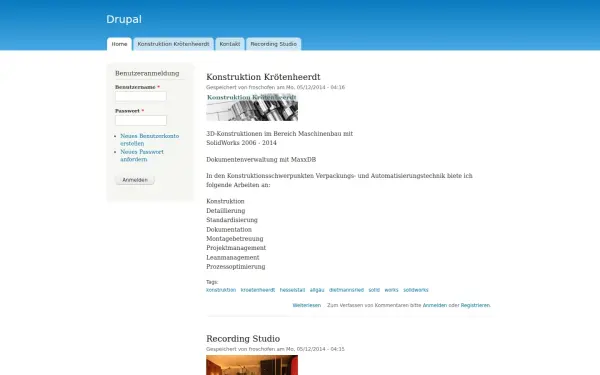
Task: Select the 'Benutzeranmeldung' block title
Action: coord(147,73)
